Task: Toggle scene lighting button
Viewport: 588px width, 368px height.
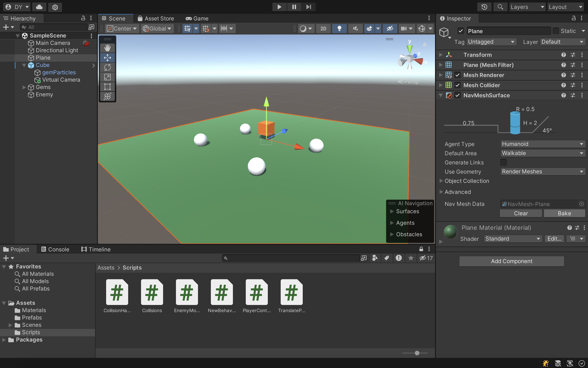Action: pyautogui.click(x=339, y=29)
